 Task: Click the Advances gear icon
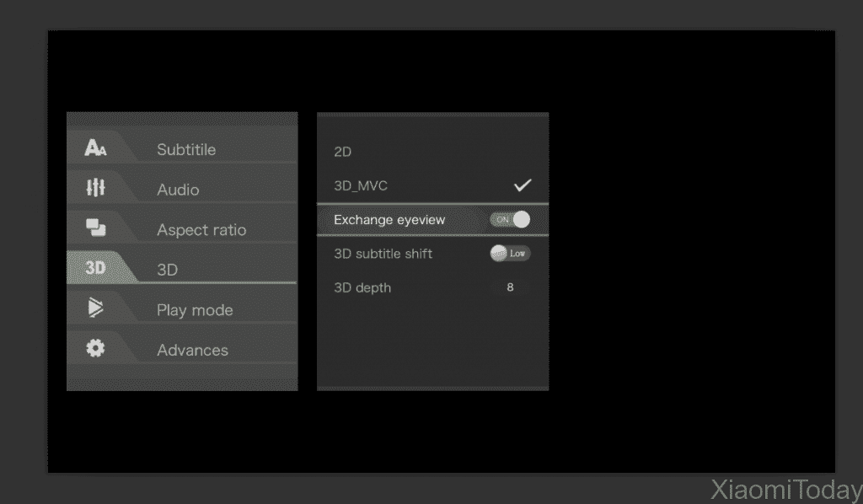(x=95, y=348)
